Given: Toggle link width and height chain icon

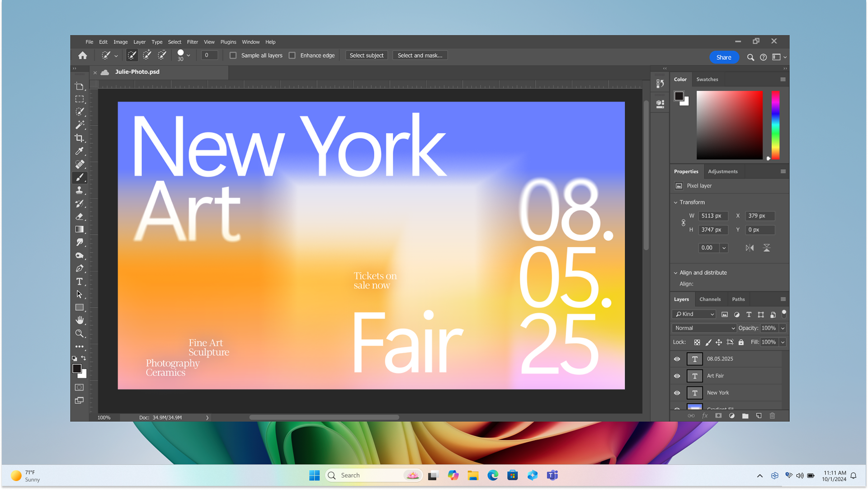Looking at the screenshot, I should (x=683, y=223).
